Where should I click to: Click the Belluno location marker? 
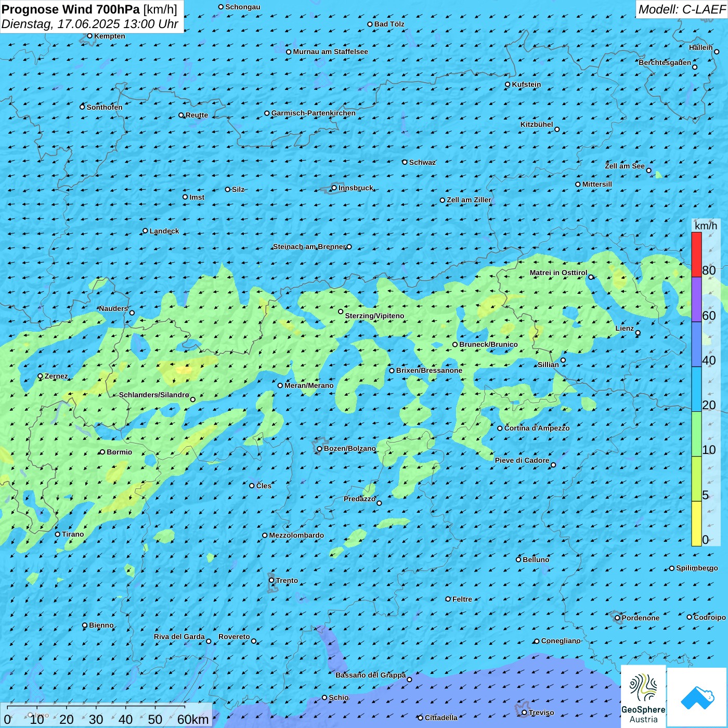(x=518, y=560)
